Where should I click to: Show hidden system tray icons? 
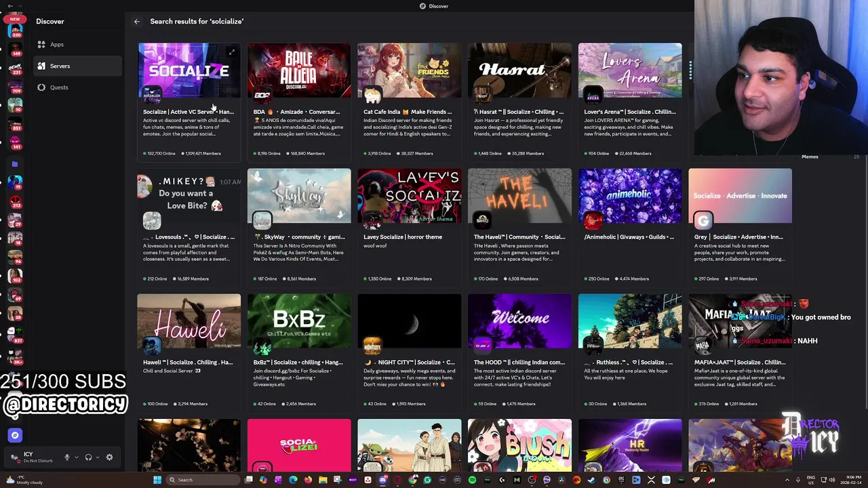pyautogui.click(x=787, y=480)
